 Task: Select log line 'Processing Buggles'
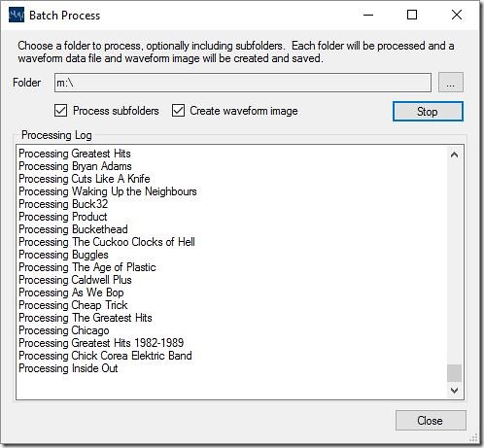63,255
